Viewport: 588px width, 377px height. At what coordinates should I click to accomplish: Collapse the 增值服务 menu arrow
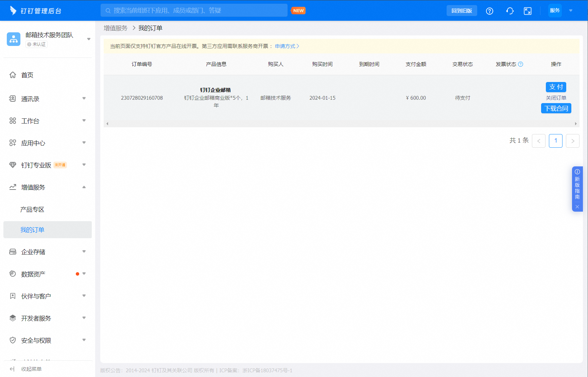[84, 187]
